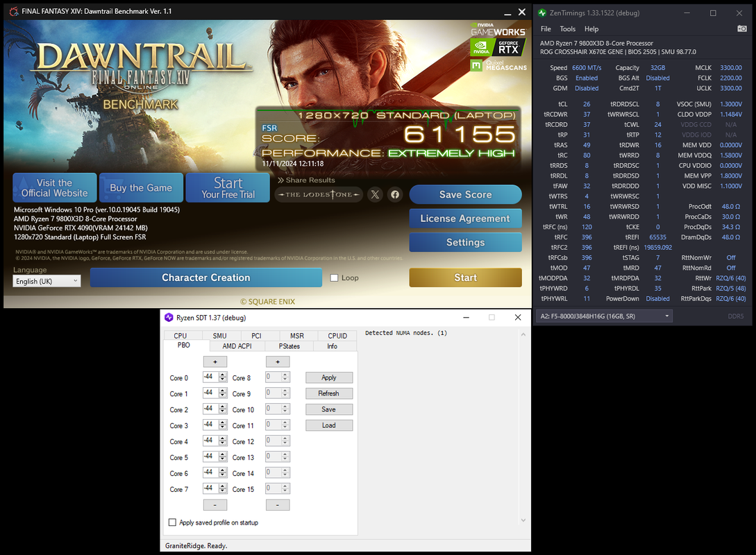Click the Core 7 offset stepper arrows

[x=222, y=488]
